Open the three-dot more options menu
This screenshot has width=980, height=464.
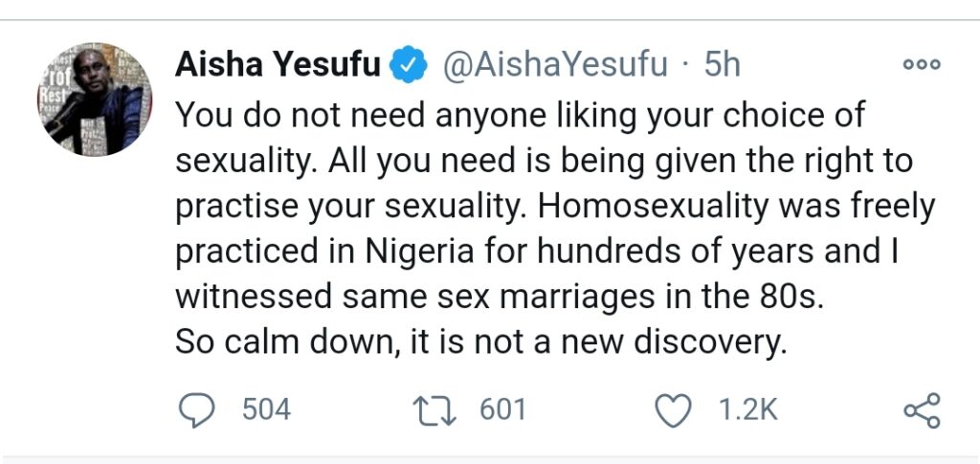click(x=922, y=65)
